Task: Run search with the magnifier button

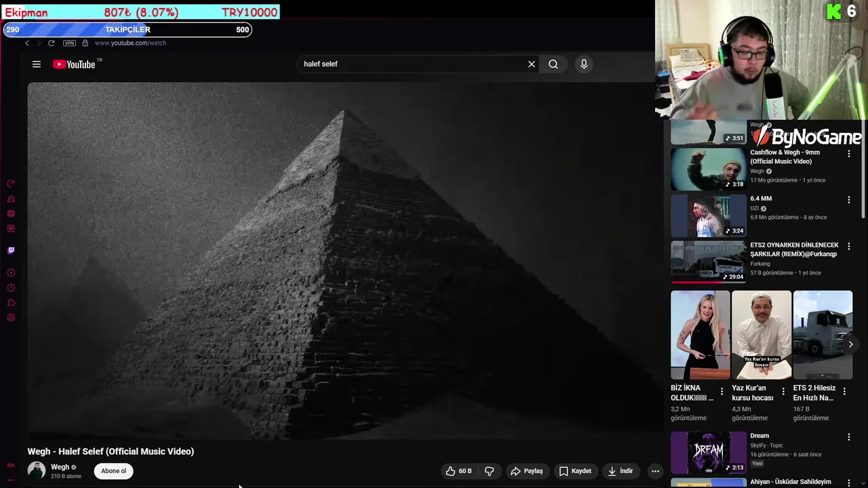Action: 553,64
